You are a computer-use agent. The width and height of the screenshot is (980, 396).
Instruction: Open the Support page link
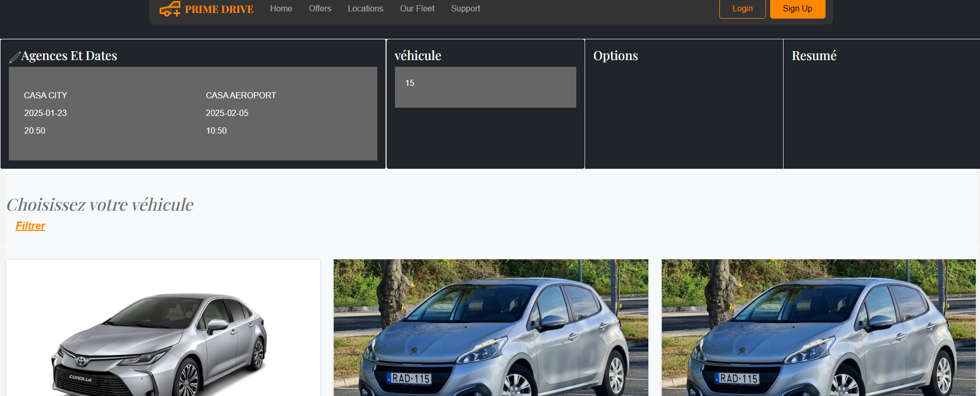point(465,9)
